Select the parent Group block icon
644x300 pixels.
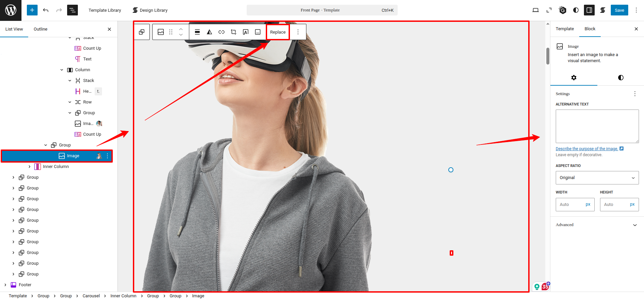tap(142, 32)
